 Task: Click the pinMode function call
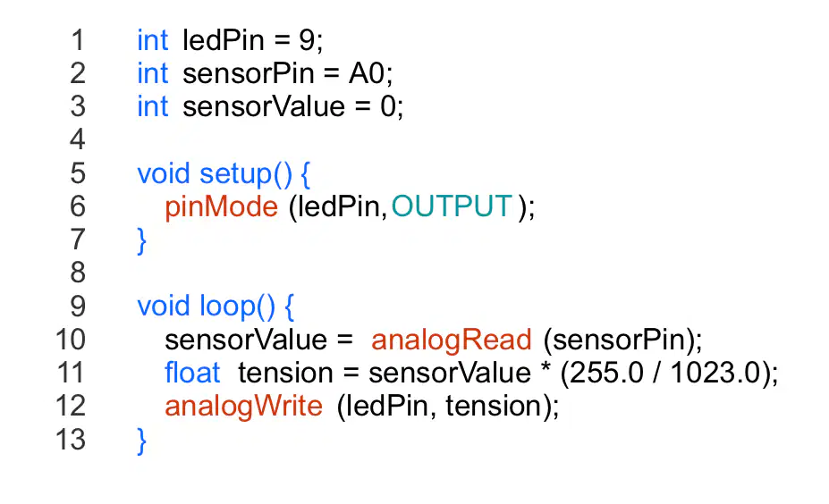click(x=221, y=207)
